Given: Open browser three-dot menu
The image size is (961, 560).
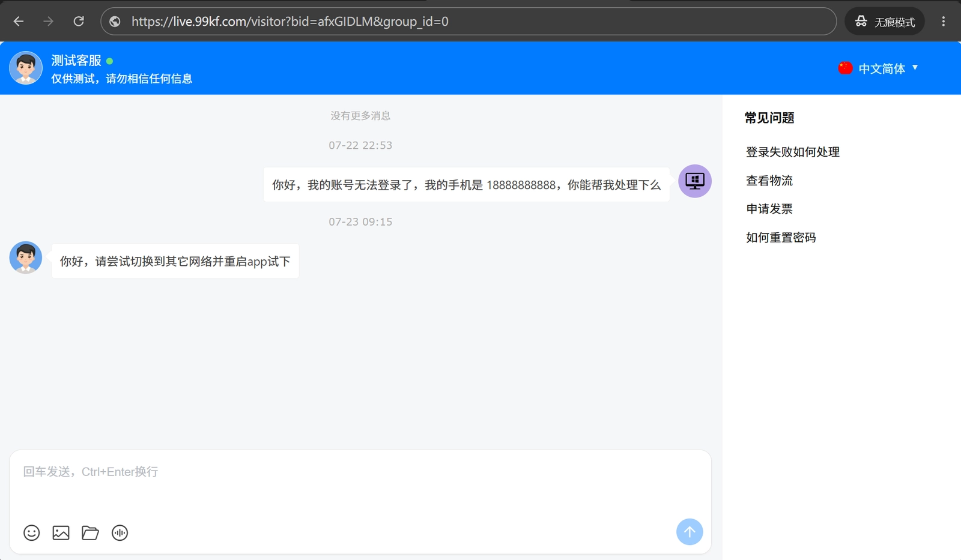Looking at the screenshot, I should (x=944, y=22).
